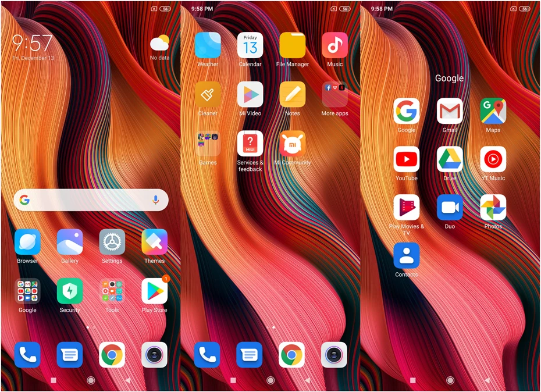This screenshot has width=541, height=392.
Task: Open Gmail in the Google folder
Action: point(450,111)
